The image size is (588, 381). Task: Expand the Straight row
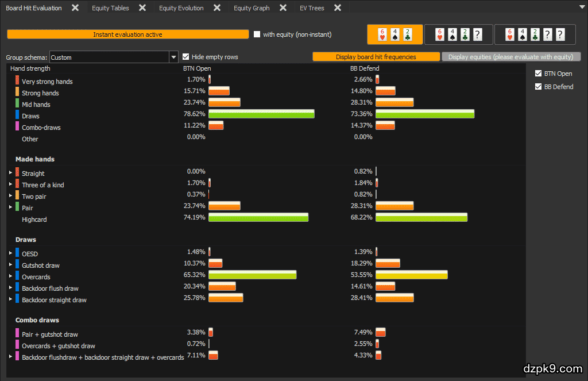11,173
